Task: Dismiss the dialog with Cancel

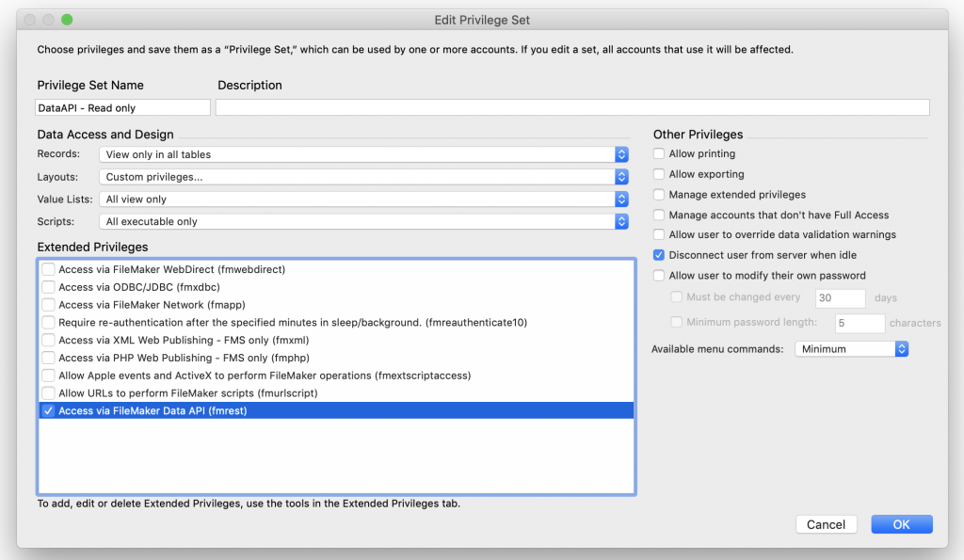Action: pyautogui.click(x=826, y=524)
